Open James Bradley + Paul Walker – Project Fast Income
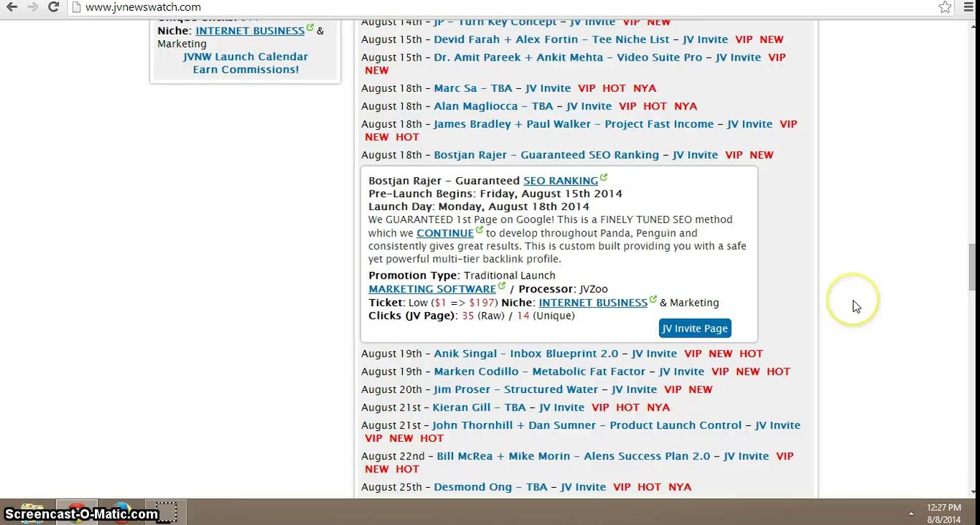980x525 pixels. (x=574, y=124)
